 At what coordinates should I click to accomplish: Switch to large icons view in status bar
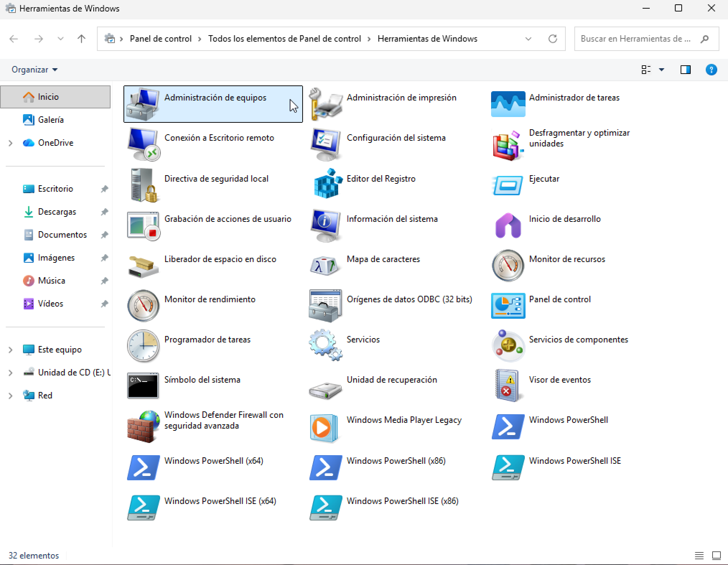716,556
